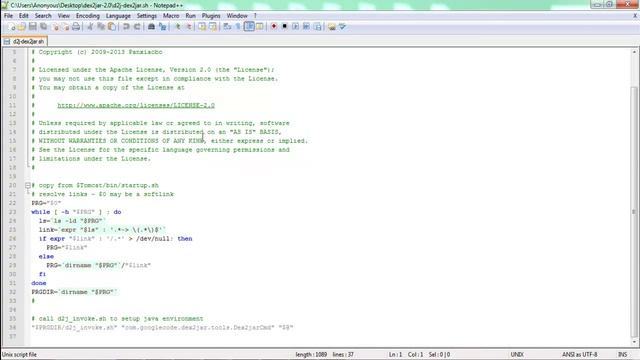Click line number 36 in the margin

click(x=12, y=327)
